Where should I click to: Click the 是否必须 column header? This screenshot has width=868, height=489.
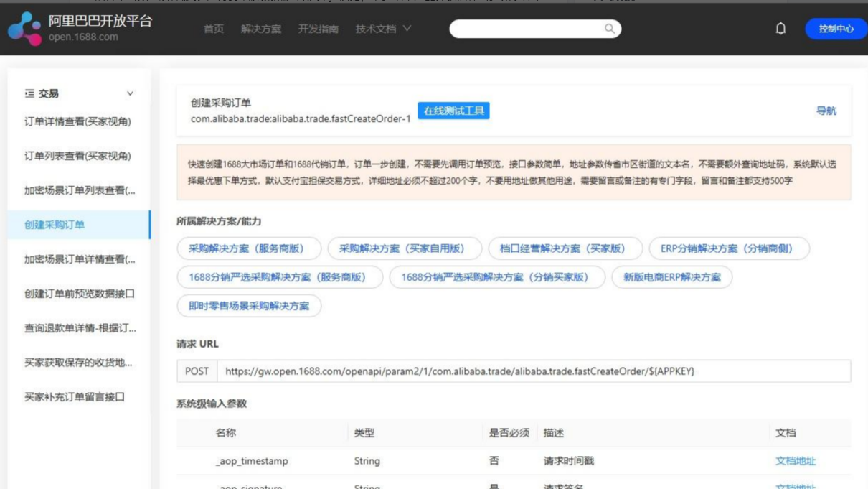point(509,433)
